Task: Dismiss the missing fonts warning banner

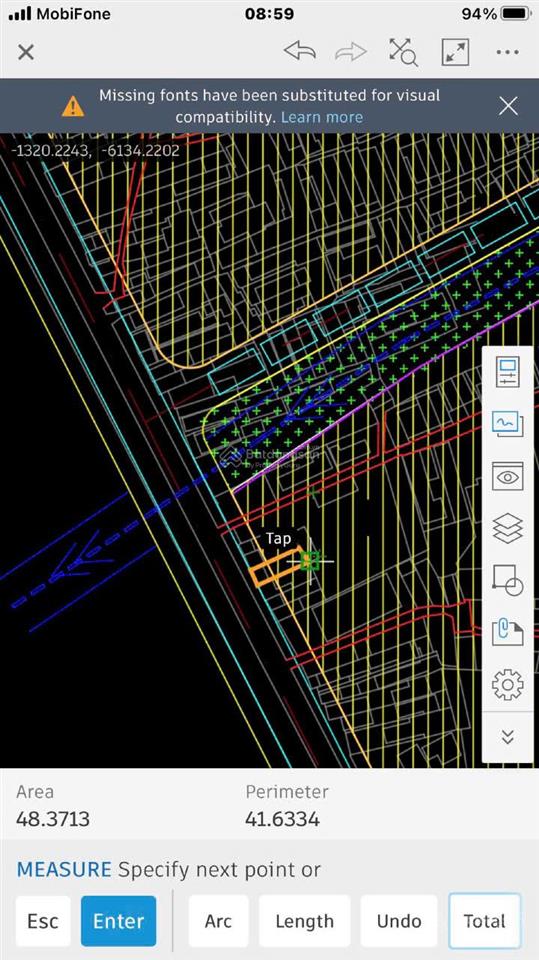Action: [508, 106]
